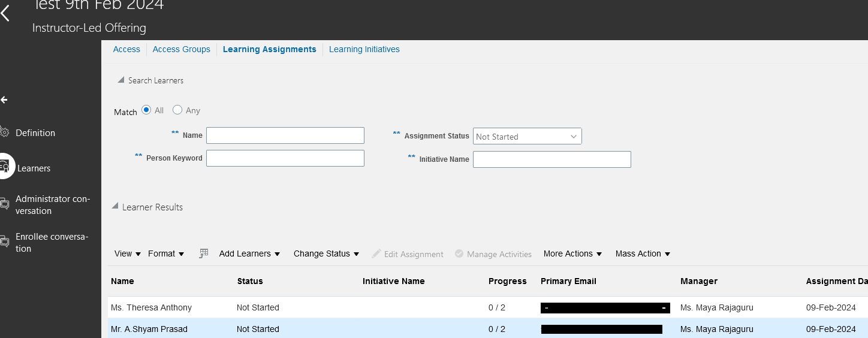Click Not Started status for Theresa Anthony

258,307
